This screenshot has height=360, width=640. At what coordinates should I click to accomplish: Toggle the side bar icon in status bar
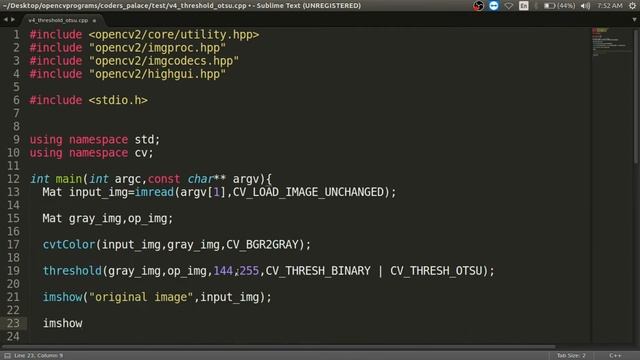pyautogui.click(x=7, y=356)
